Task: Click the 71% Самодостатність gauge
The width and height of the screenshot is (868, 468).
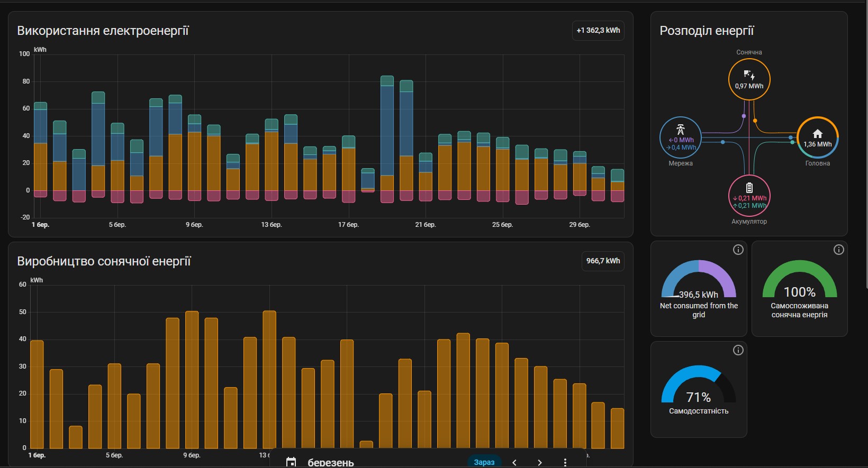Action: click(x=698, y=386)
